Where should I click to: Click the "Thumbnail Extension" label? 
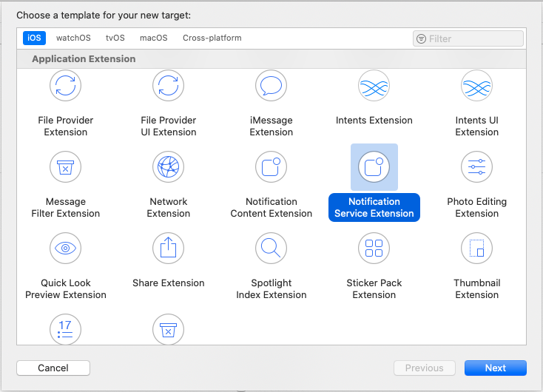point(477,288)
